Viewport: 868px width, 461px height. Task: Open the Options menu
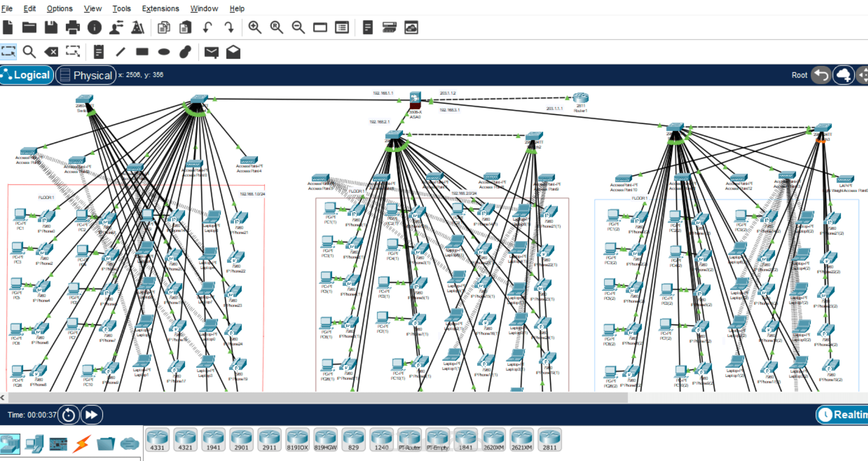60,9
